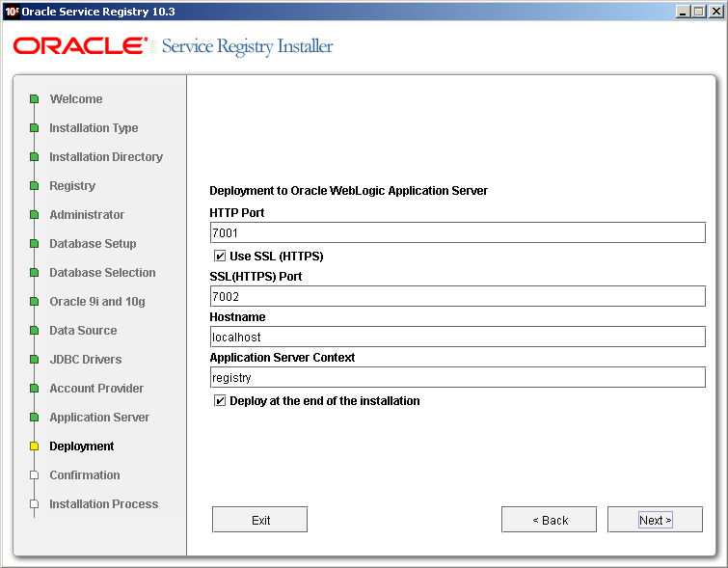The height and width of the screenshot is (568, 728).
Task: Click into the SSL(HTTPS) Port field
Action: coord(458,296)
